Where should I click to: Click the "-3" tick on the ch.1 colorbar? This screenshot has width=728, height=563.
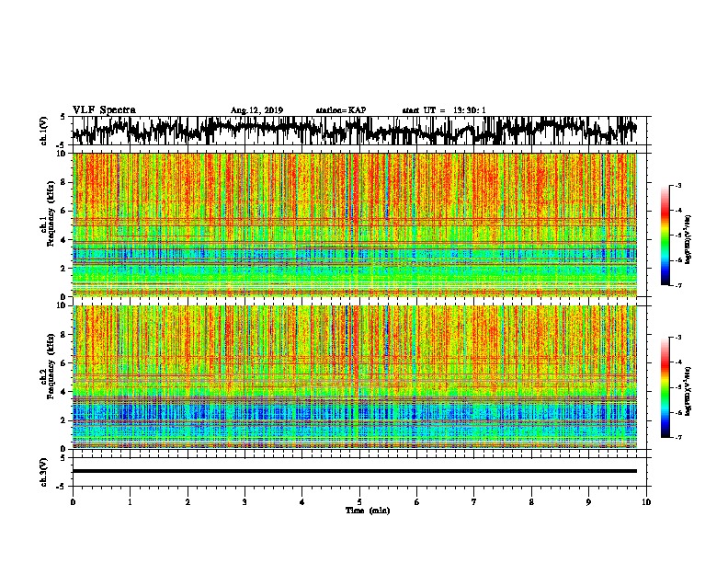coord(677,185)
